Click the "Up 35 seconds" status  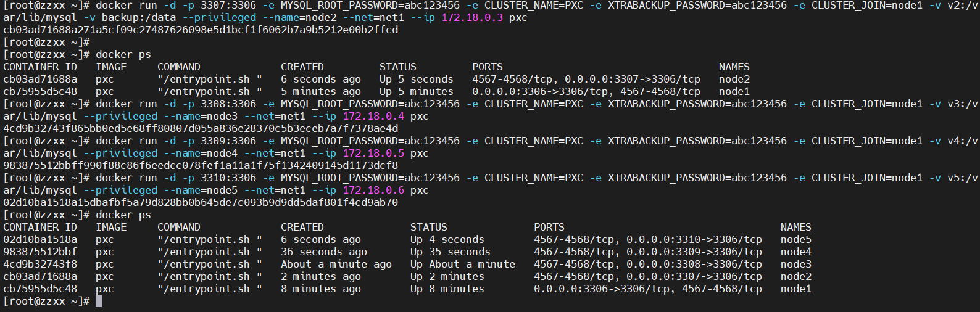pos(451,252)
